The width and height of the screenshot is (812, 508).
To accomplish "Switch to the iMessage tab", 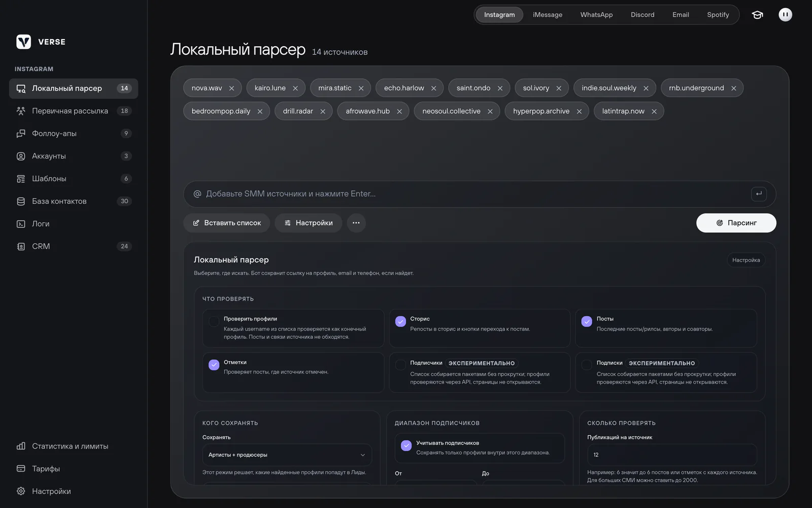I will pyautogui.click(x=548, y=15).
